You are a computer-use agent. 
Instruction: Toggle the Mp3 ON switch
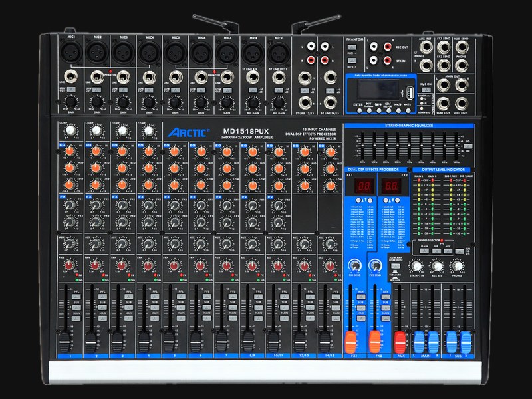click(x=426, y=90)
